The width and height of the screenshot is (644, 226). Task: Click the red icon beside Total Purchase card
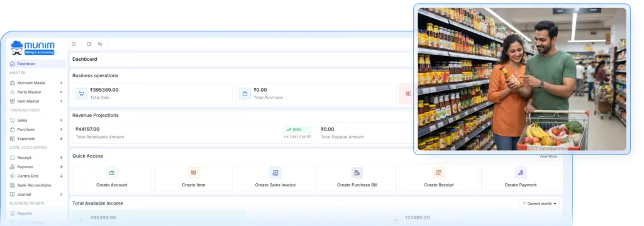(x=408, y=94)
